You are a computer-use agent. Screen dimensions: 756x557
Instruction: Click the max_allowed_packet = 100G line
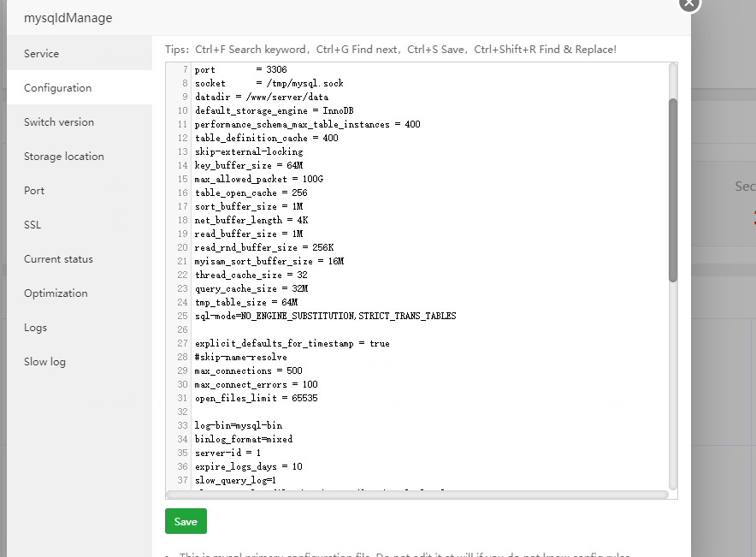(258, 179)
